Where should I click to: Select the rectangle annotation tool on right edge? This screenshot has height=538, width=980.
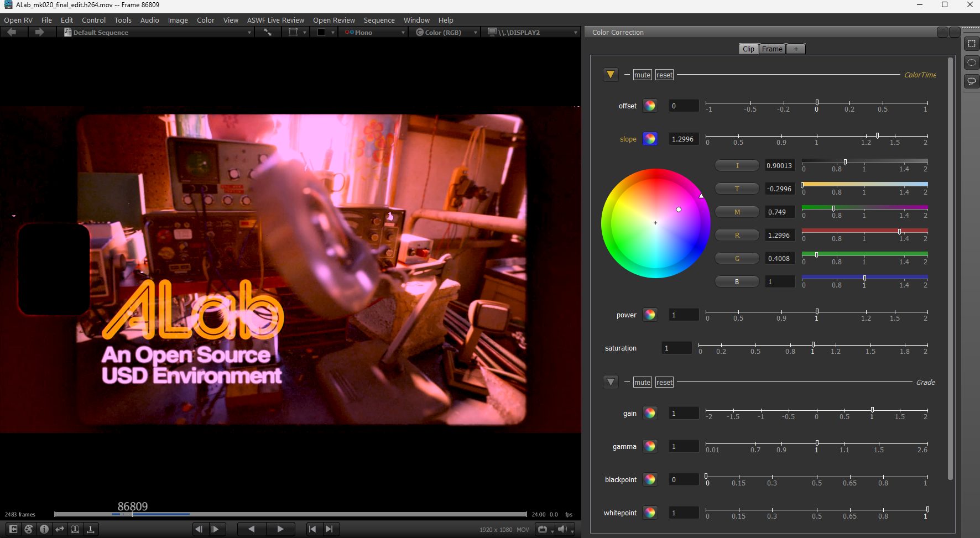pos(971,44)
